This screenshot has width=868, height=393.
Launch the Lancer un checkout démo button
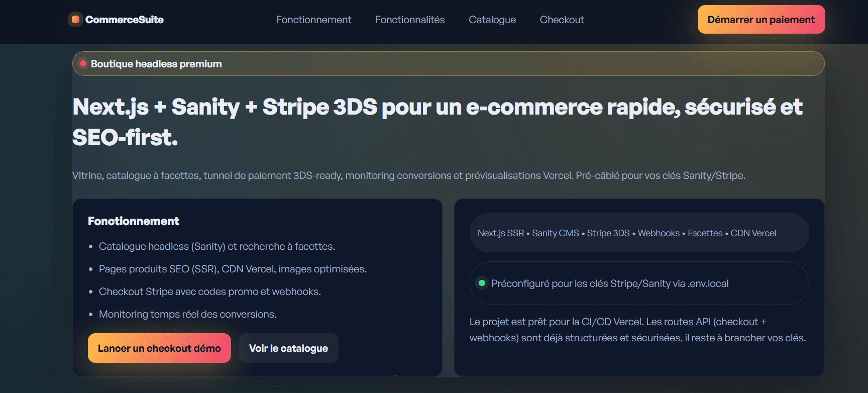pos(159,348)
